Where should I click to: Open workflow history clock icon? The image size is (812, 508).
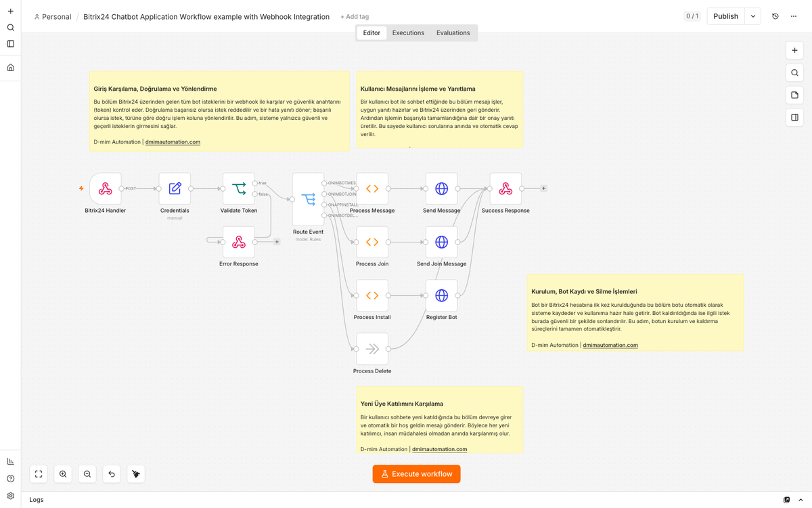[x=775, y=16]
